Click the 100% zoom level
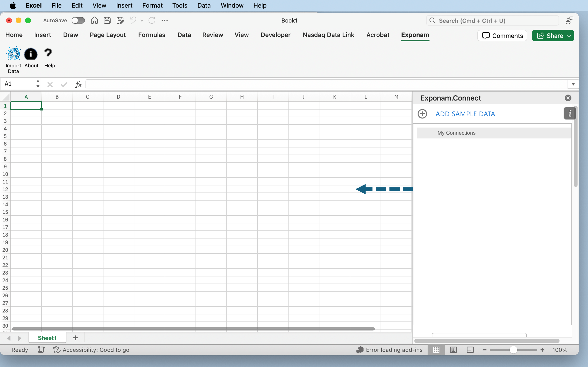 click(x=560, y=350)
